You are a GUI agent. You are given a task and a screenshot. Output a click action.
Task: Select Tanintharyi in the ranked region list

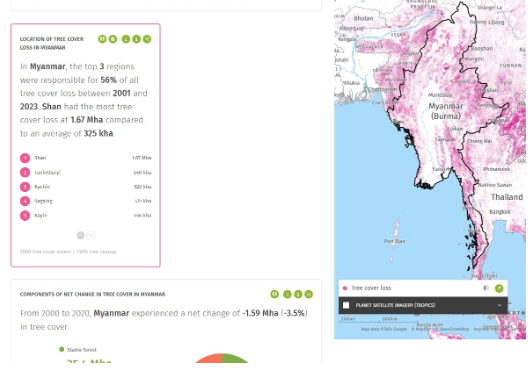tap(86, 172)
